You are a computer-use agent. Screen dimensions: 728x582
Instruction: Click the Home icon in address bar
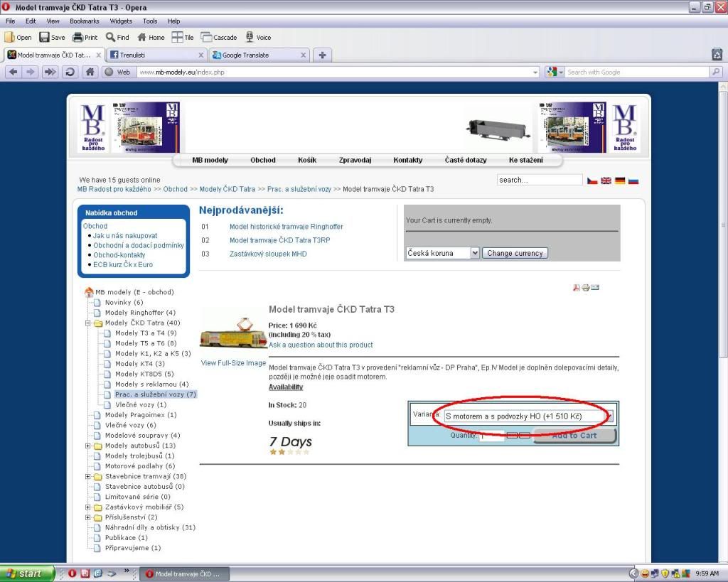tap(90, 72)
